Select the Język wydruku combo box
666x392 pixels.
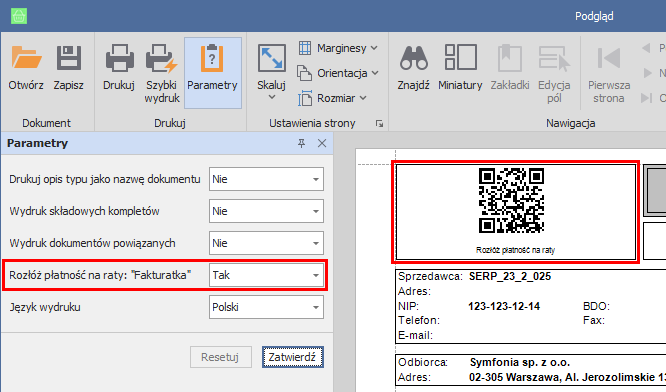pos(266,307)
